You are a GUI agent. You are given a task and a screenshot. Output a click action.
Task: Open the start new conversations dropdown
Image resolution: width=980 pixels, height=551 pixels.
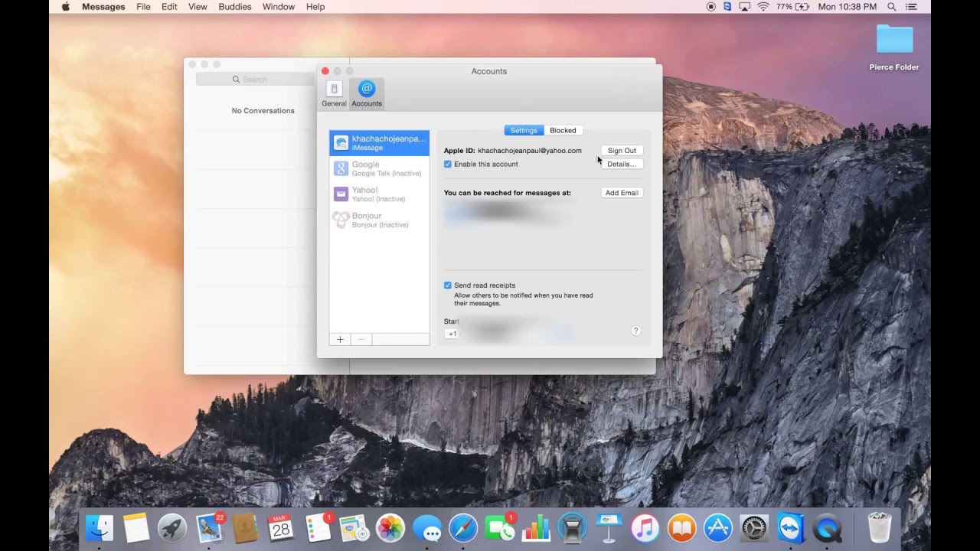point(509,334)
